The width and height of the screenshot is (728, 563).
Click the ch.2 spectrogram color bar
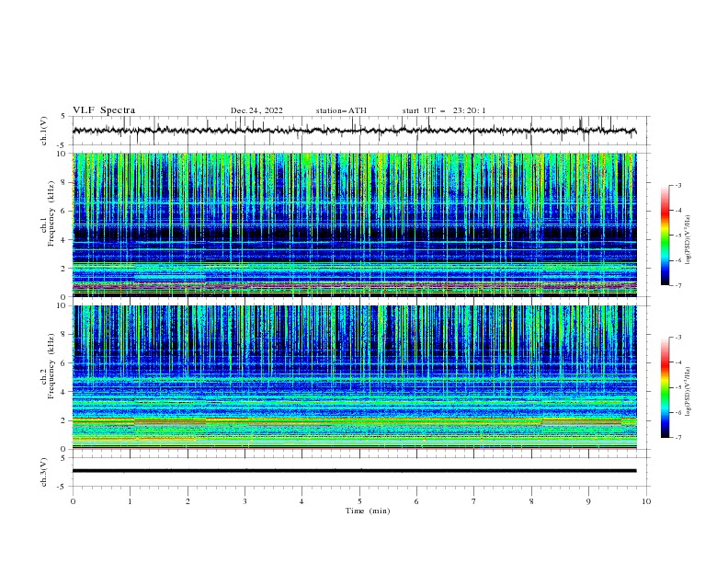pyautogui.click(x=665, y=387)
